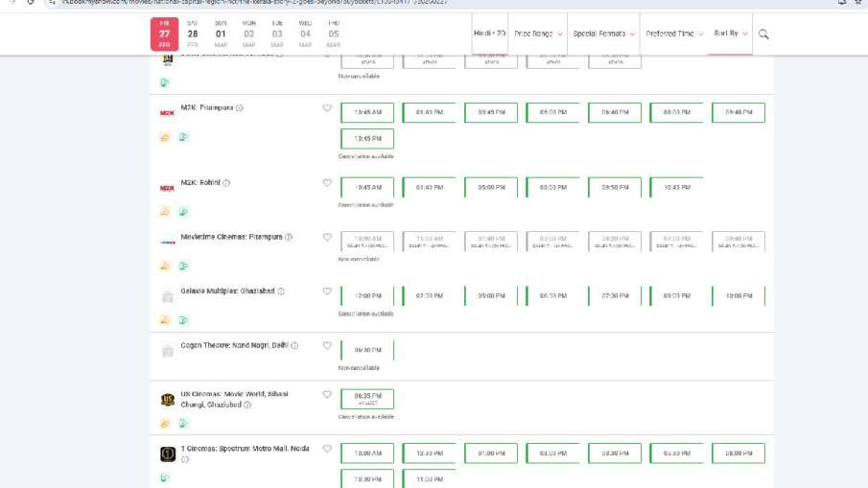Click info icon beside M2K: Pitampura

(x=240, y=108)
